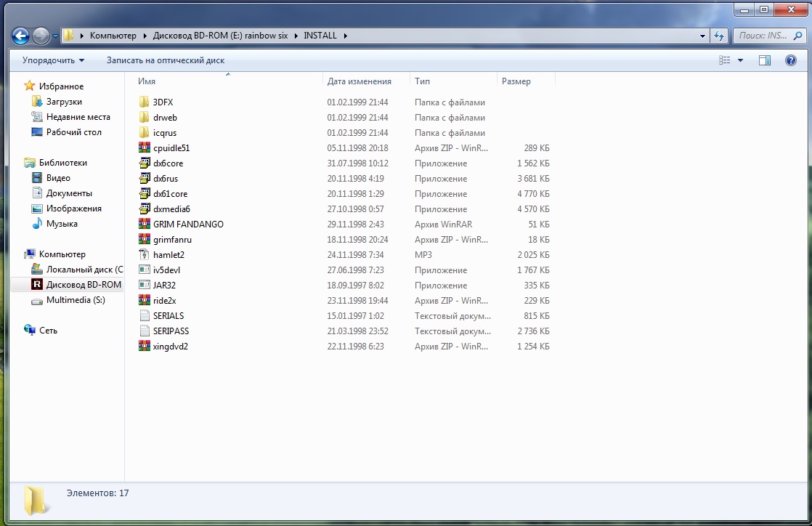Open the help question mark icon
This screenshot has width=812, height=526.
(x=790, y=60)
